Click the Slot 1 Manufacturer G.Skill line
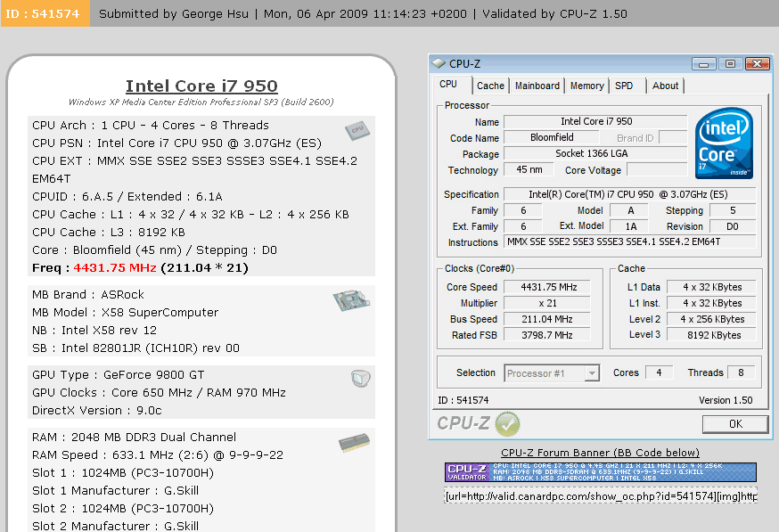The width and height of the screenshot is (779, 532). [115, 491]
